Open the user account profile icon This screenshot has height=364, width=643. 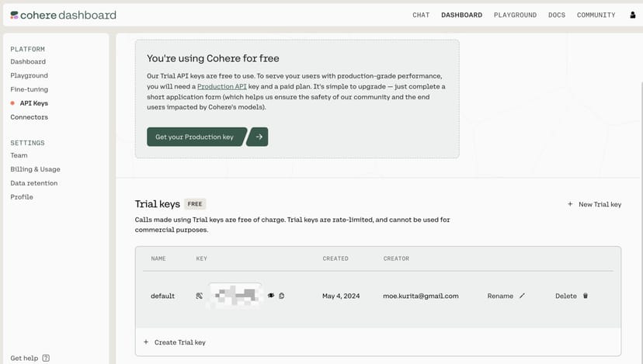pyautogui.click(x=632, y=15)
